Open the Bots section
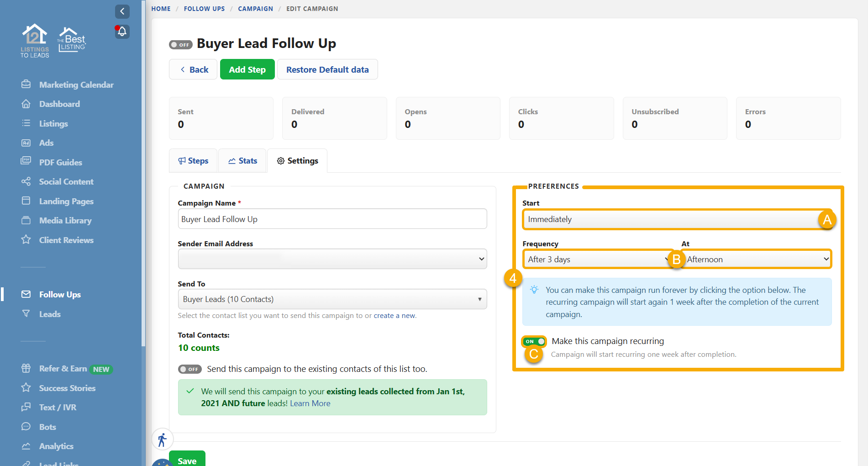Image resolution: width=868 pixels, height=466 pixels. [47, 427]
